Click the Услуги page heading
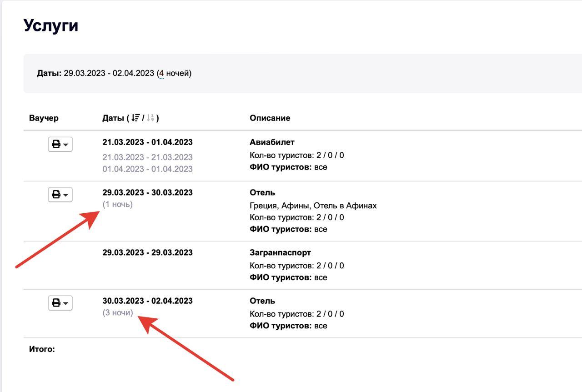This screenshot has width=582, height=392. pos(51,25)
